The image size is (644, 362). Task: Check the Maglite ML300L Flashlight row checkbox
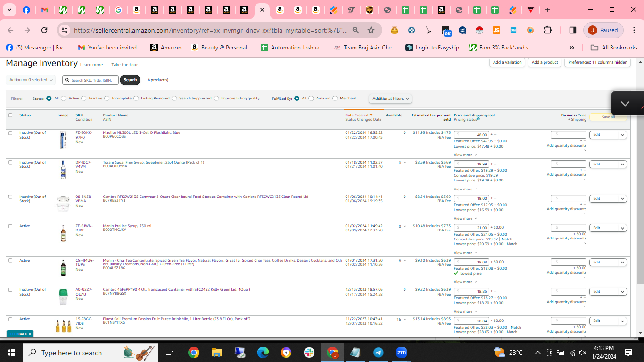tap(10, 133)
